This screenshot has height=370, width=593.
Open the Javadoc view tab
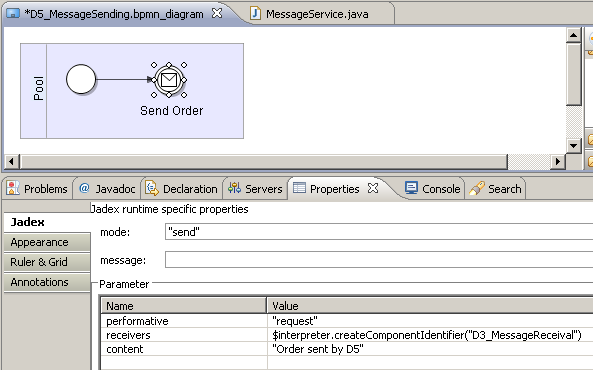point(107,188)
